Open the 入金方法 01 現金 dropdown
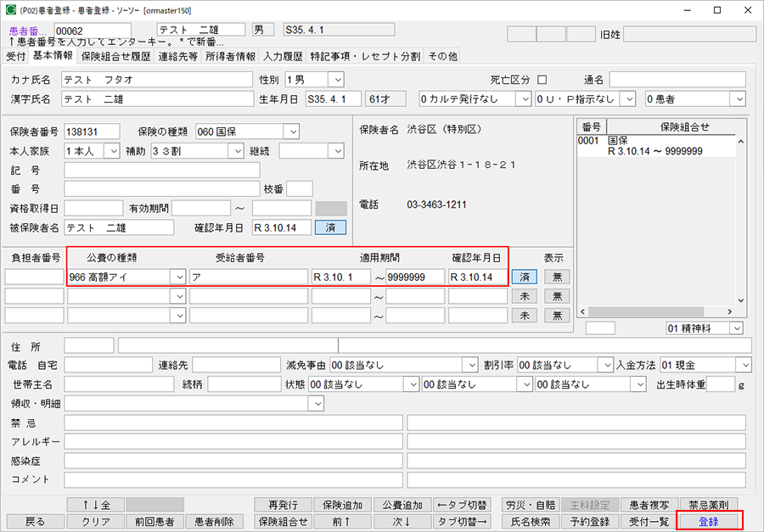764x532 pixels. tap(744, 365)
